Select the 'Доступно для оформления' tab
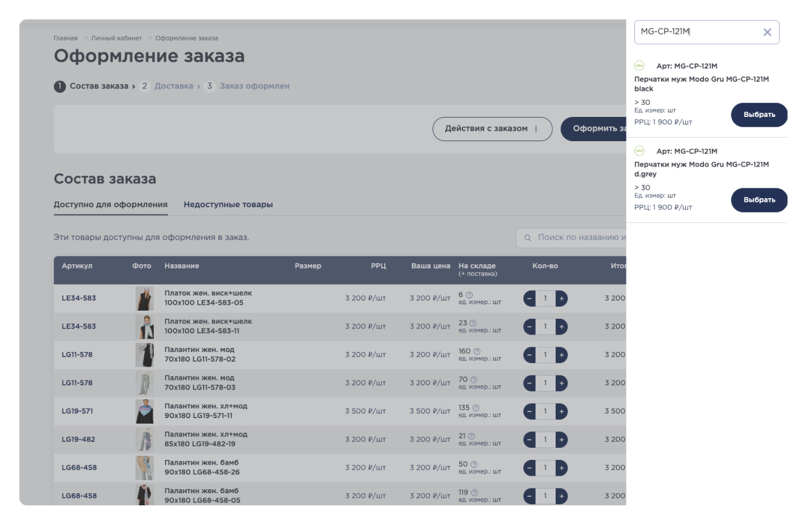The image size is (807, 532). [110, 205]
